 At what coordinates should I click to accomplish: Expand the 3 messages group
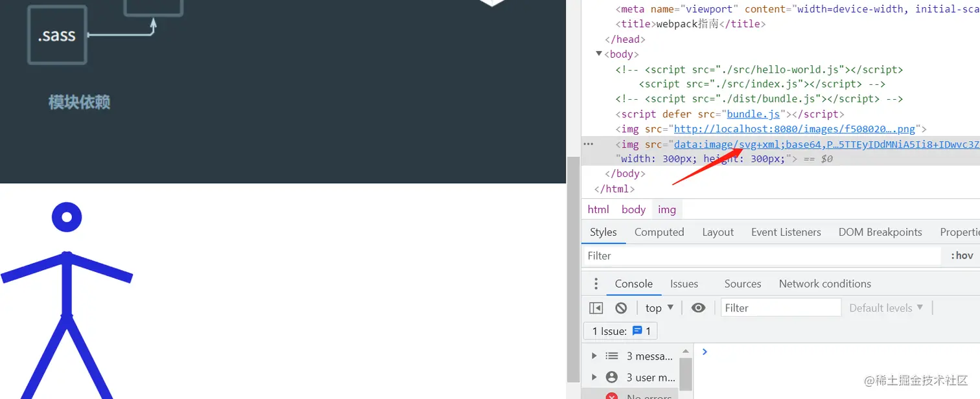point(594,356)
